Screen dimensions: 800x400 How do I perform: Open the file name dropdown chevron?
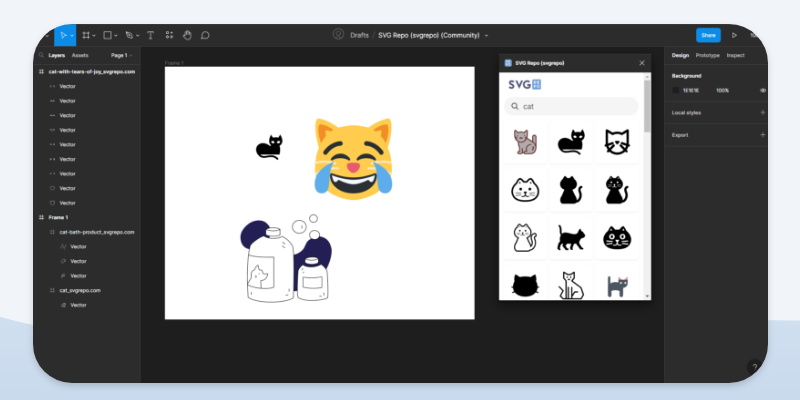(x=486, y=36)
